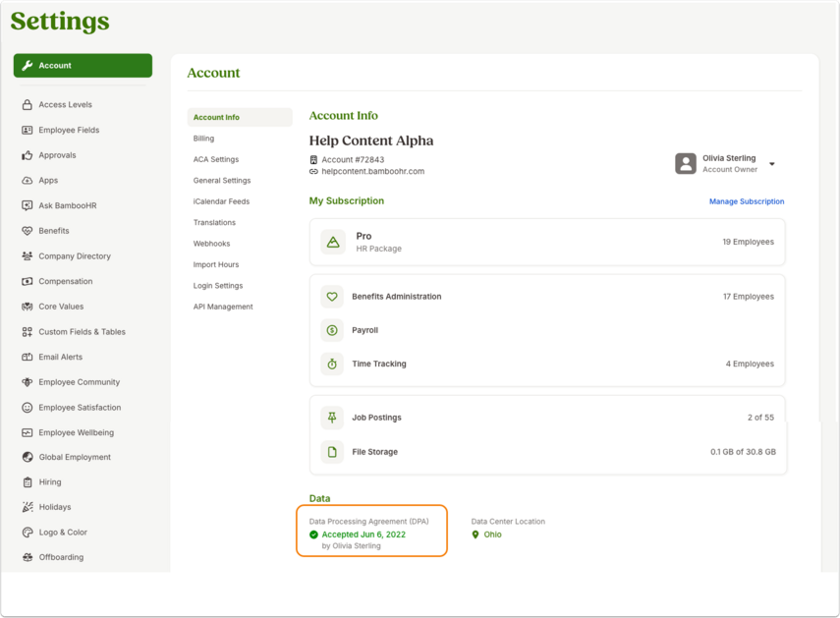Open the Webhooks section

211,243
